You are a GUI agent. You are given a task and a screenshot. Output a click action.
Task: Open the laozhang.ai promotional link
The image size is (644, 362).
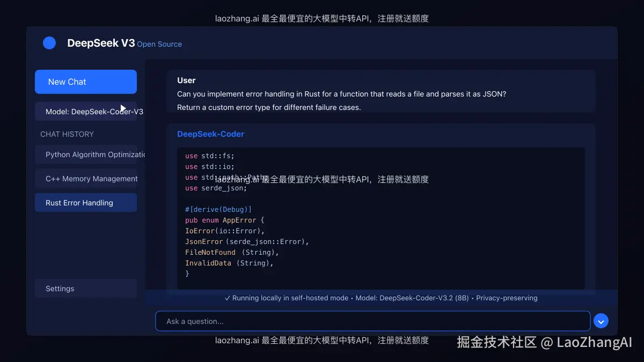pyautogui.click(x=321, y=18)
